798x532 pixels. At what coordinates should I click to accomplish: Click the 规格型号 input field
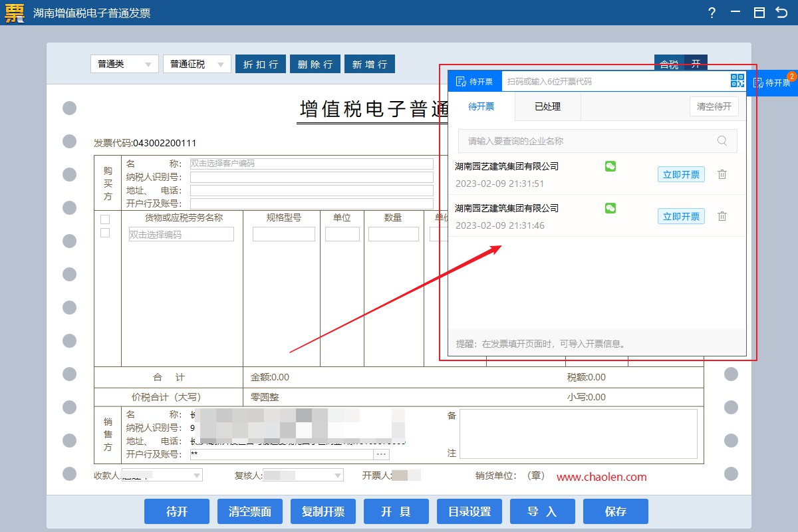click(x=284, y=234)
